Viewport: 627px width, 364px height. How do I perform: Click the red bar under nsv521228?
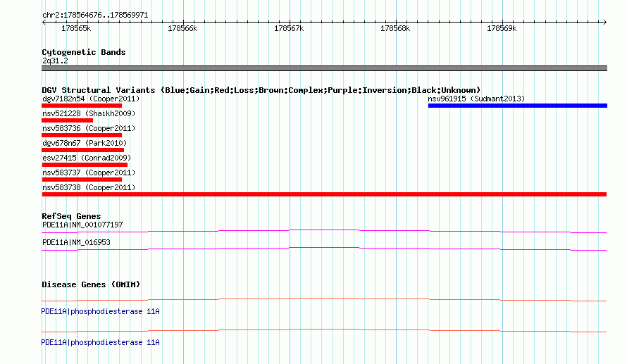[x=67, y=120]
